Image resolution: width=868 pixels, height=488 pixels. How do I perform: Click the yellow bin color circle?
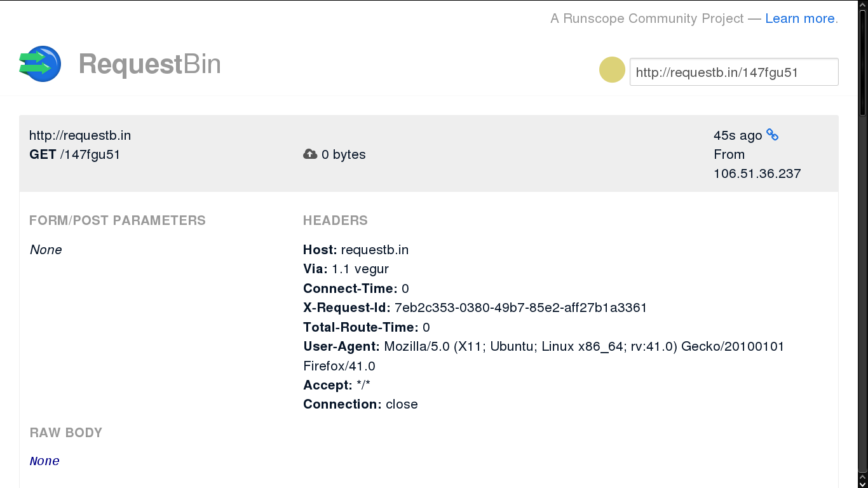612,70
